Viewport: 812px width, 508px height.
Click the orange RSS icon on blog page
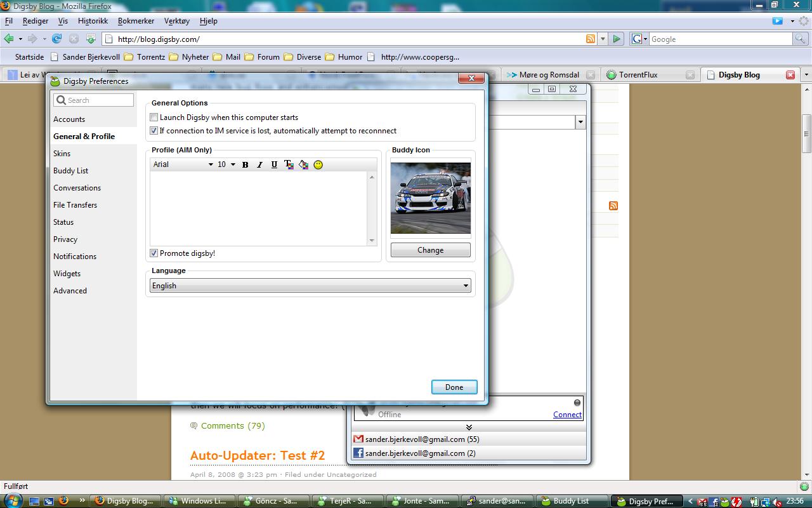click(x=613, y=206)
